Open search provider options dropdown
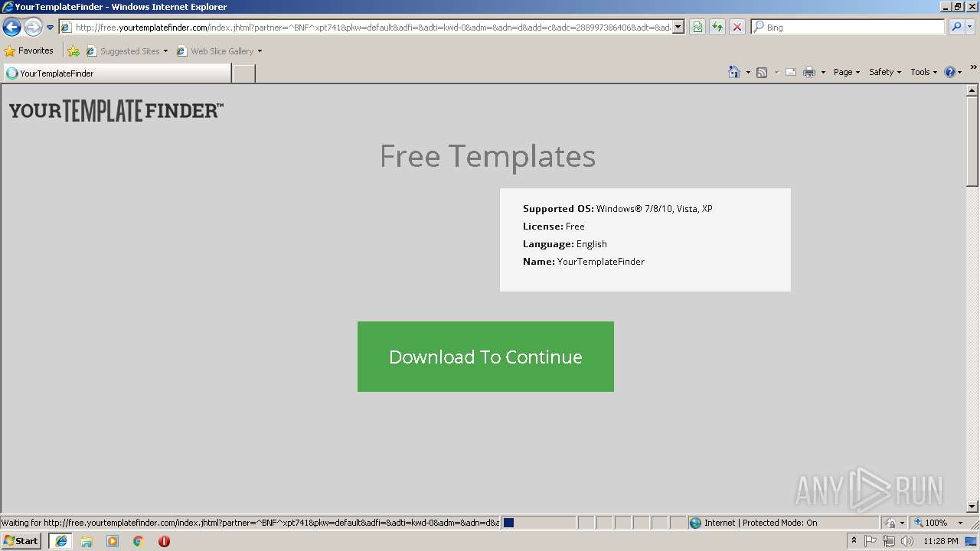 [970, 28]
